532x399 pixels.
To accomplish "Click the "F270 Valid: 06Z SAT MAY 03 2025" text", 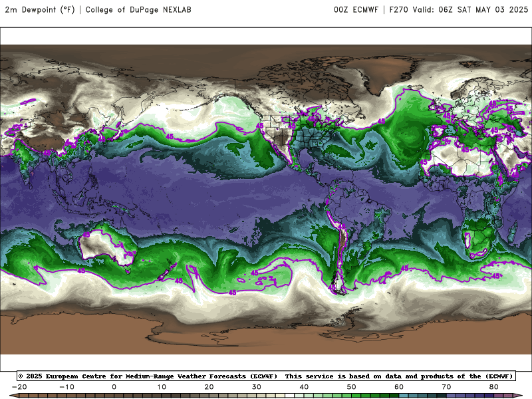I will coord(459,9).
